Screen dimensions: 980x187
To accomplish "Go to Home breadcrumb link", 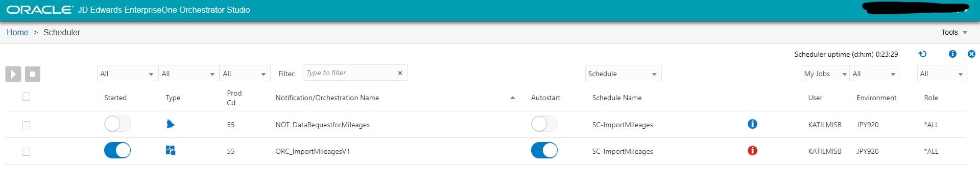I will click(x=17, y=32).
